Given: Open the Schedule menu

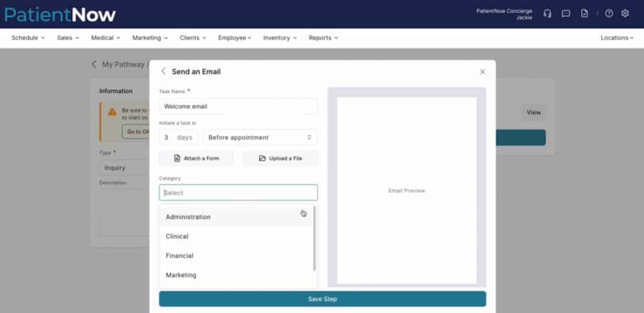Looking at the screenshot, I should (x=28, y=38).
